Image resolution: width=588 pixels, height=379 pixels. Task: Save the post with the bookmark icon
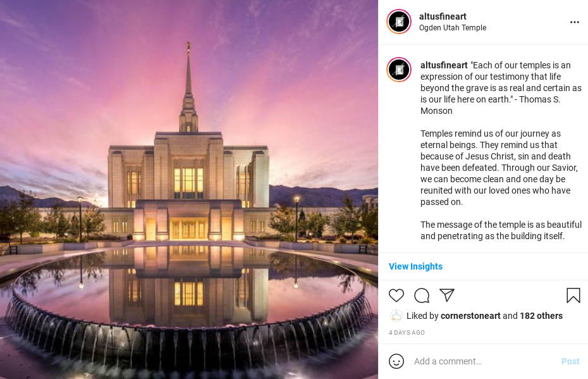[573, 295]
